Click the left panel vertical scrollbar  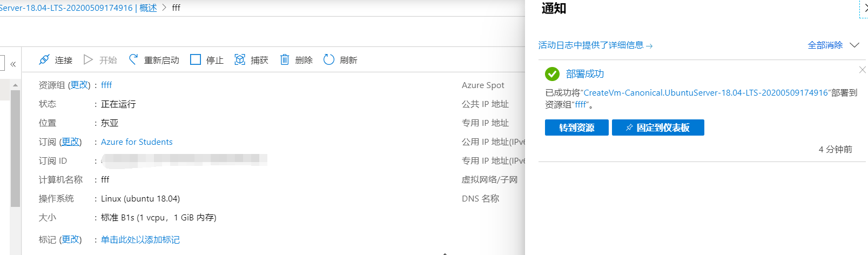coord(15,149)
